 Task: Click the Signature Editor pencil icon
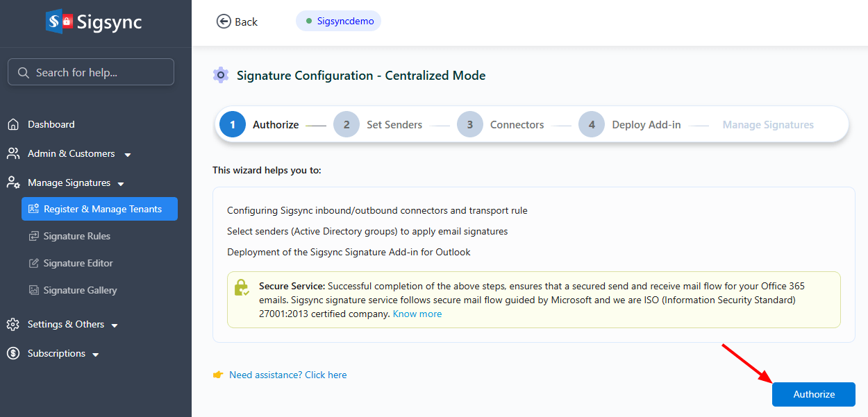coord(33,263)
